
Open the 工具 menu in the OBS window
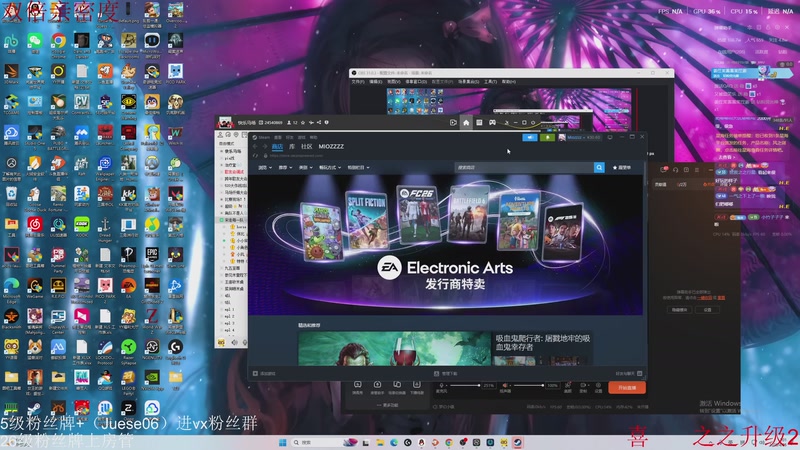(490, 82)
